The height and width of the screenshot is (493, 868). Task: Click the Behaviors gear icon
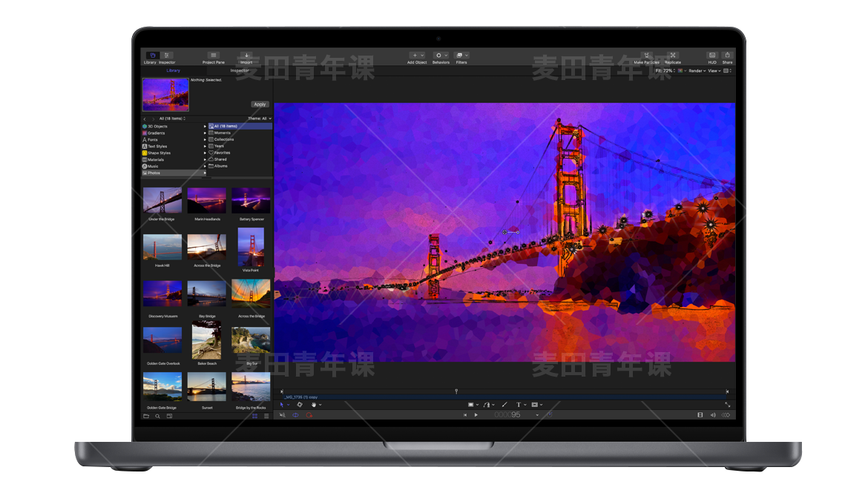coord(438,56)
